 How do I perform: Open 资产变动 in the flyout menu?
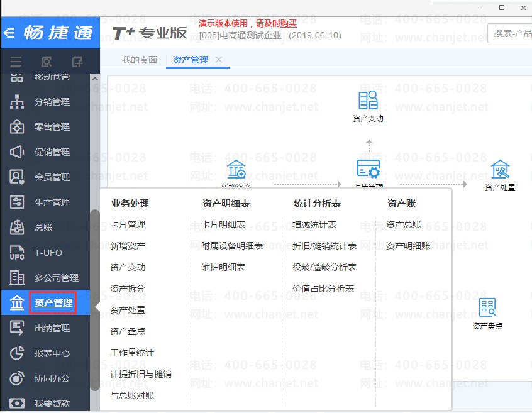tap(128, 267)
